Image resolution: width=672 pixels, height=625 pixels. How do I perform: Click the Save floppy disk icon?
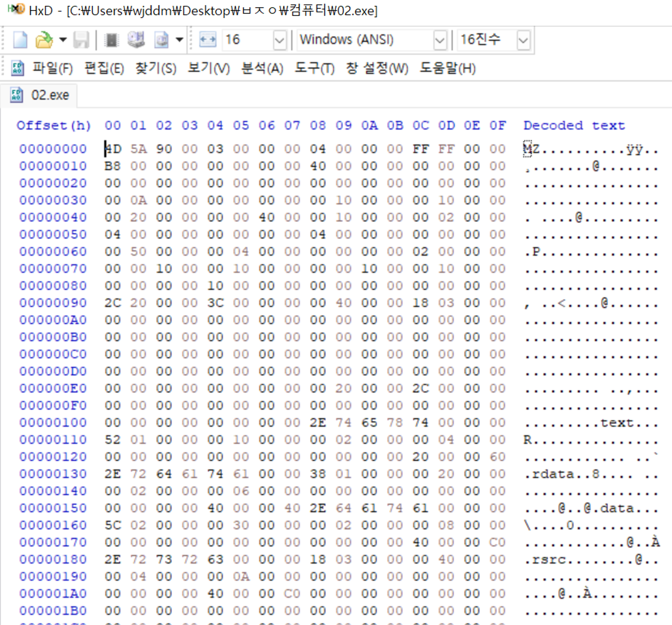point(81,40)
